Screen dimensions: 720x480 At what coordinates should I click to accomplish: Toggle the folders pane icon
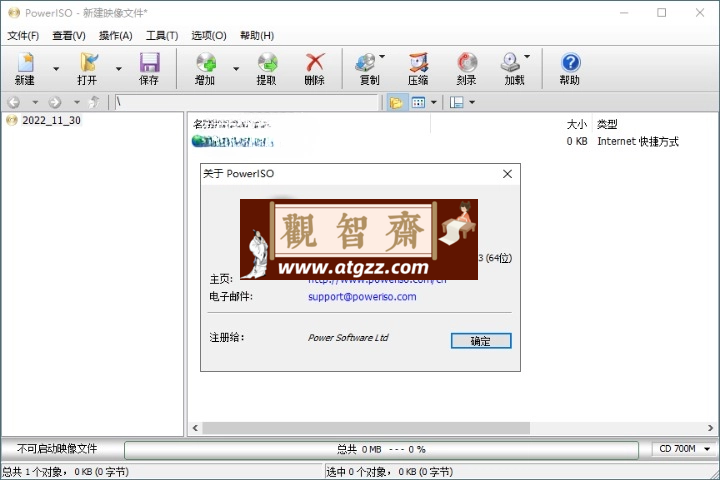(x=396, y=102)
